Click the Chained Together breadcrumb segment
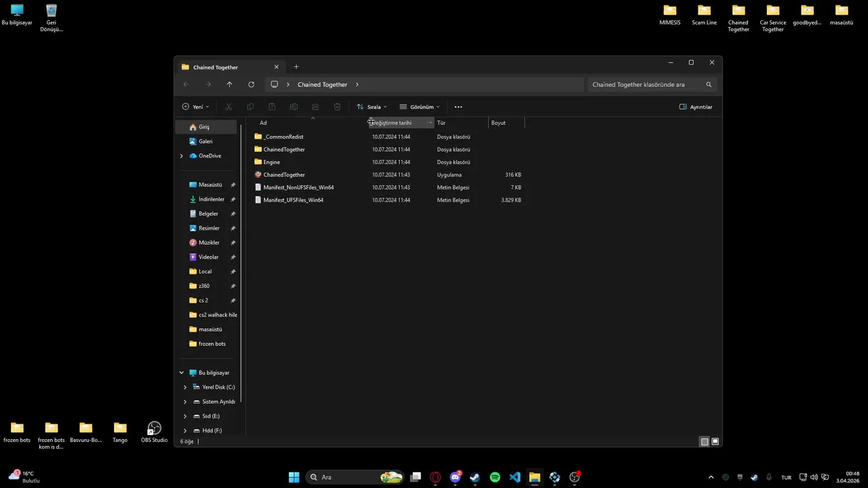The height and width of the screenshot is (488, 868). pos(322,85)
